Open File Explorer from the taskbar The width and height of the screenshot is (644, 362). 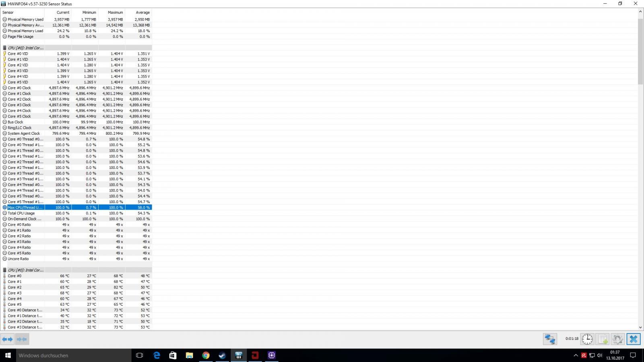point(189,355)
